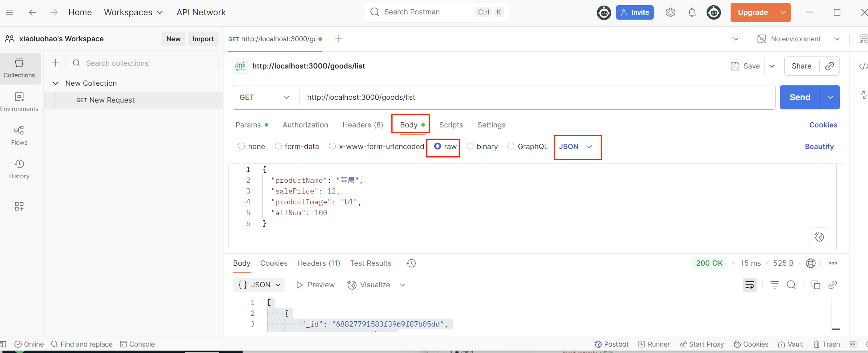Image resolution: width=868 pixels, height=353 pixels.
Task: Open the response more options dots
Action: [x=833, y=263]
